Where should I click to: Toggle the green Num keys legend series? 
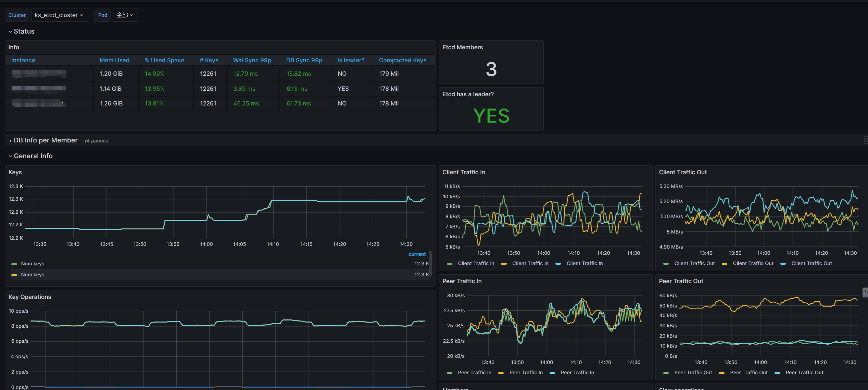click(x=33, y=264)
